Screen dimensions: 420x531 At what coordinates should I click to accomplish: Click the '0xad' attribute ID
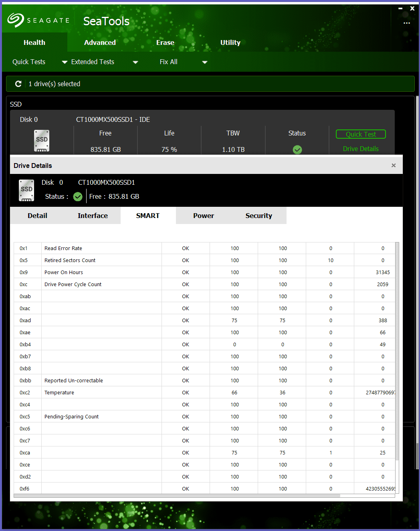point(25,320)
